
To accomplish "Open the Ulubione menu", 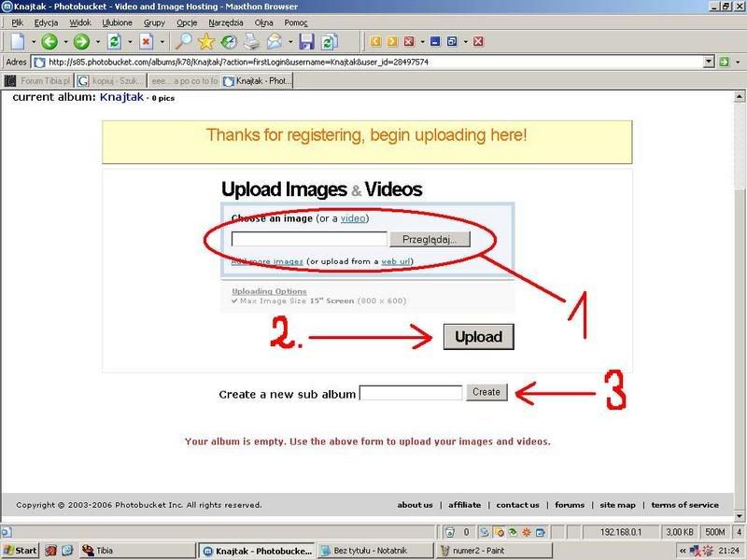I will pyautogui.click(x=118, y=22).
